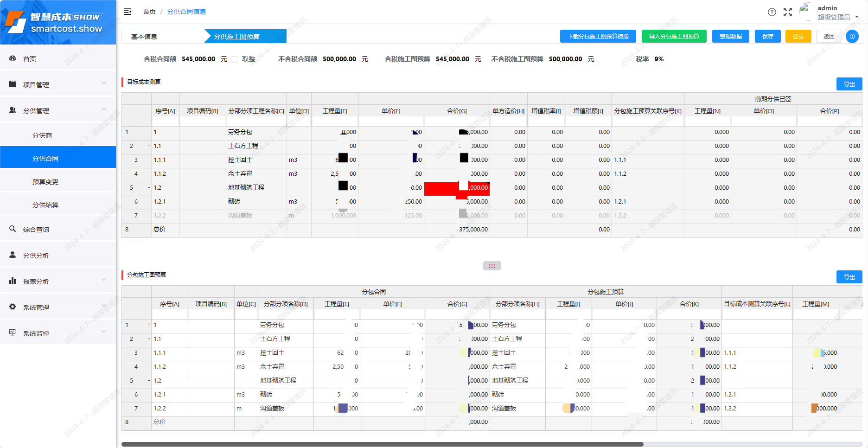This screenshot has height=448, width=868.
Task: Click the horizontal scrollbar at bottom
Action: 382,444
